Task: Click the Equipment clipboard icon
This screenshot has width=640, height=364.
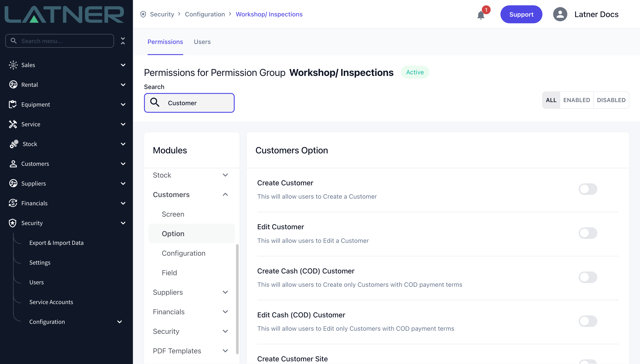Action: point(12,105)
